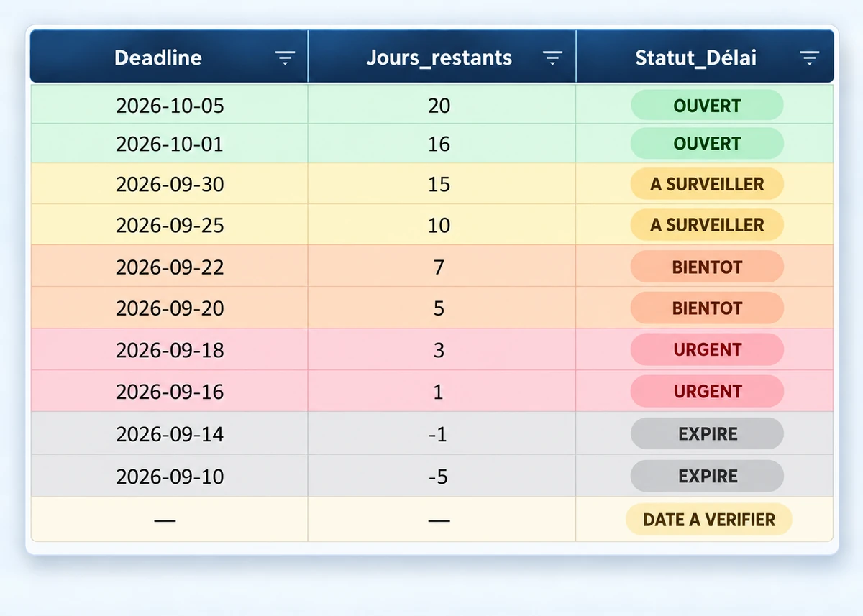Screen dimensions: 863x616
Task: Click the OUVERT badge in the 2026-10-01 row
Action: pyautogui.click(x=707, y=144)
